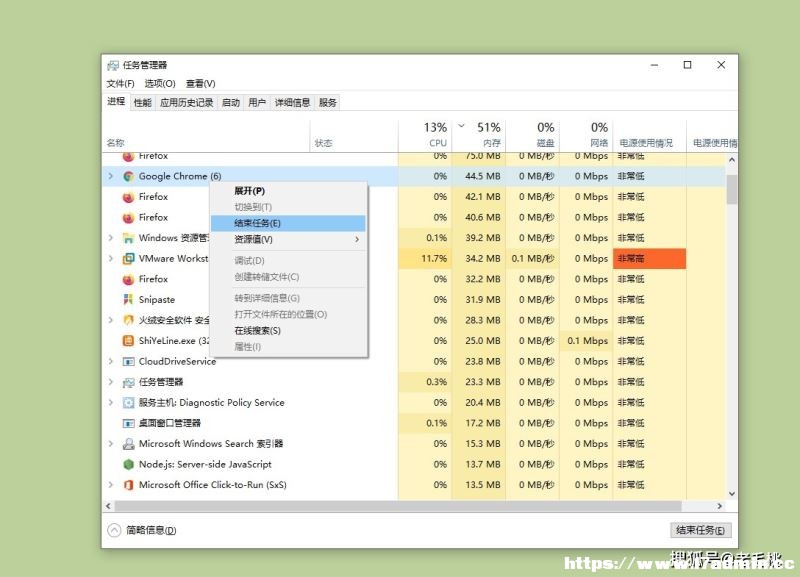This screenshot has height=577, width=800.
Task: Click the Firefox icon in the 42.1 MB row
Action: [x=129, y=196]
